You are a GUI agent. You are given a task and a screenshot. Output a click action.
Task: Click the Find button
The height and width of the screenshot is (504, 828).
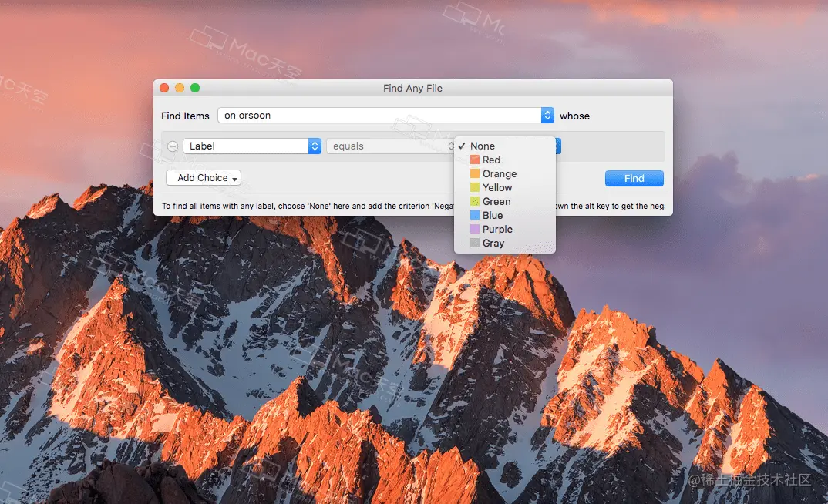point(634,178)
